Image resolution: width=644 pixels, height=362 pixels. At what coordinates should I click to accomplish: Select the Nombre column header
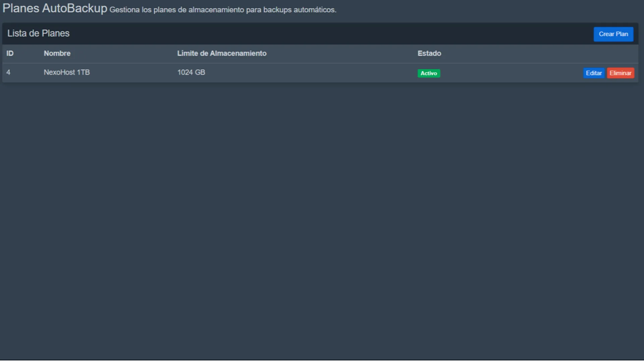[57, 54]
